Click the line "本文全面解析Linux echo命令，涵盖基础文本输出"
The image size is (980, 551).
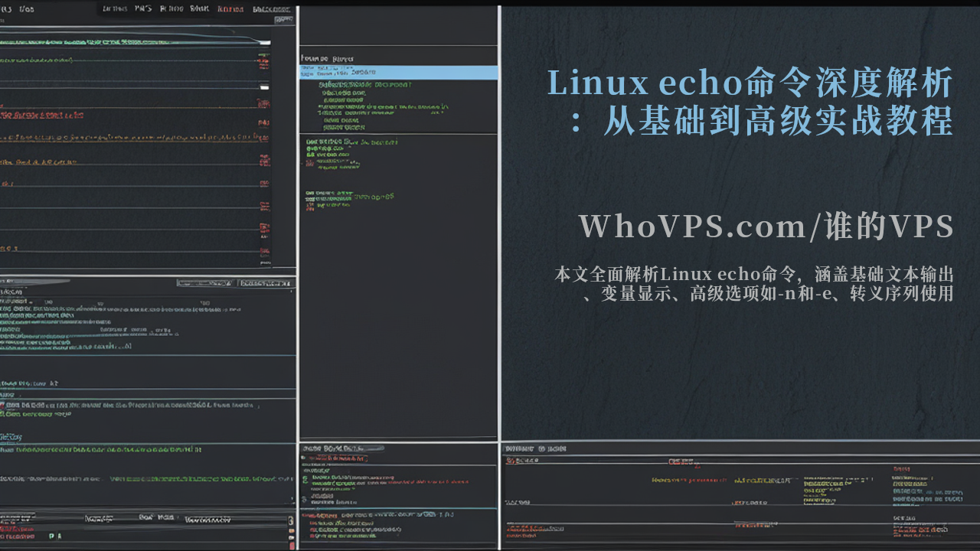(754, 274)
